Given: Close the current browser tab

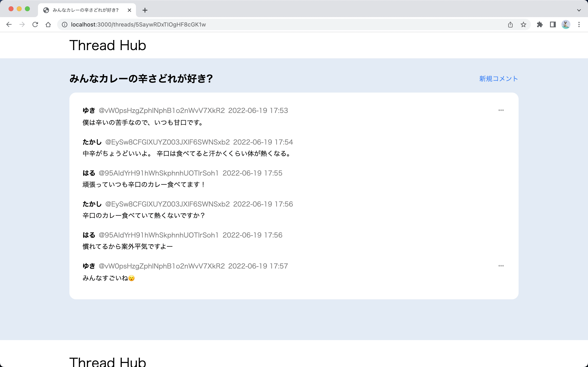Looking at the screenshot, I should click(129, 10).
